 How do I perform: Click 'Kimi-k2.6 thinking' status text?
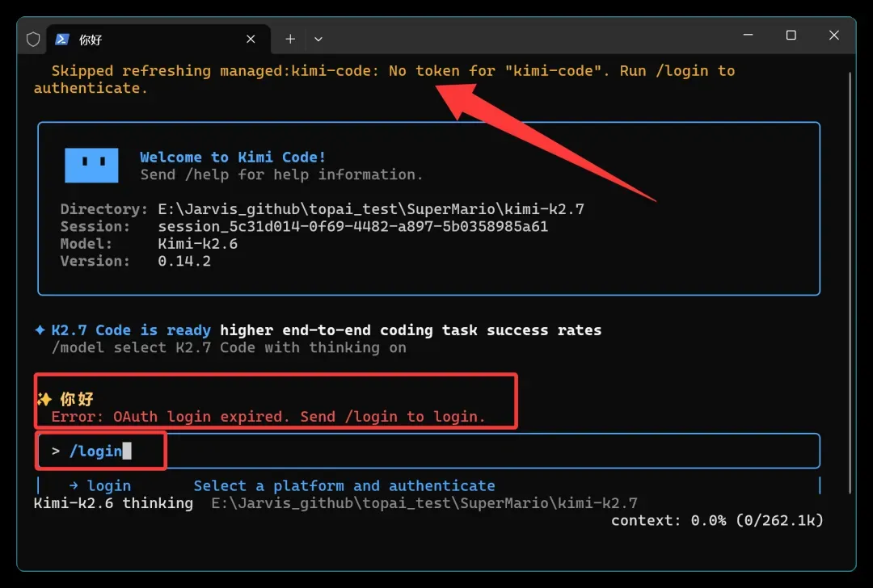(x=114, y=503)
